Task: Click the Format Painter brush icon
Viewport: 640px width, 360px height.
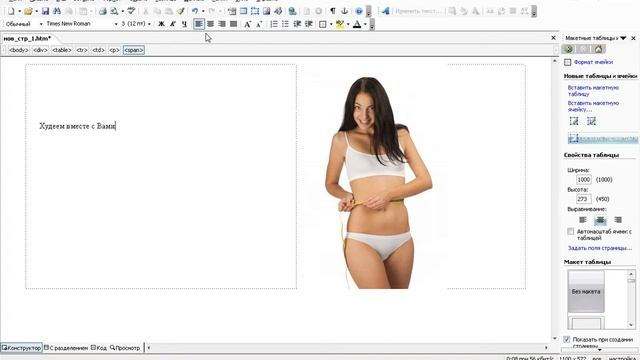Action: 180,11
